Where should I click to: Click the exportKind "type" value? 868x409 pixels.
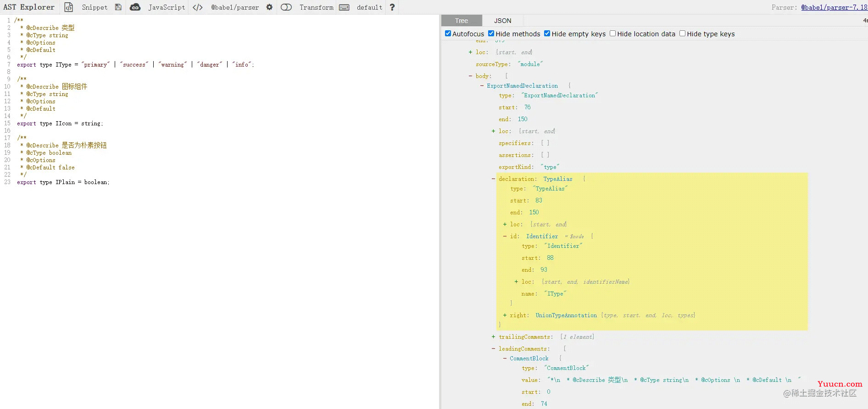coord(550,167)
